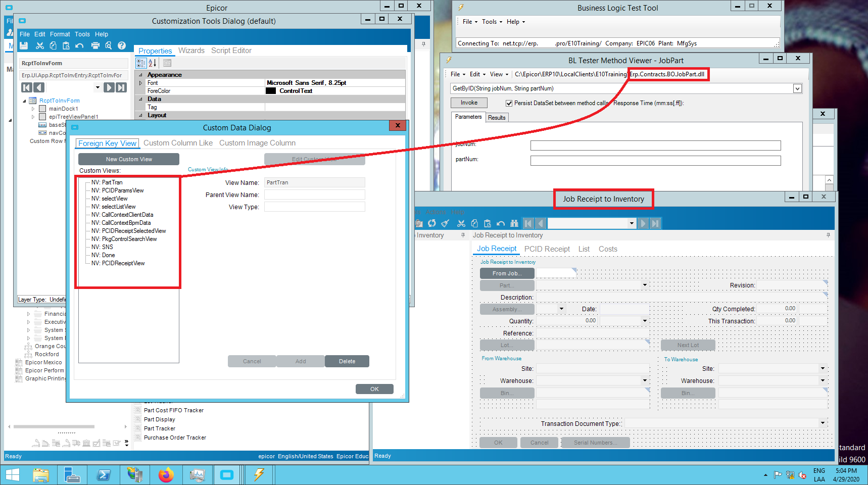The width and height of the screenshot is (868, 485).
Task: Click Delete button in Custom Data Dialog
Action: (x=347, y=361)
